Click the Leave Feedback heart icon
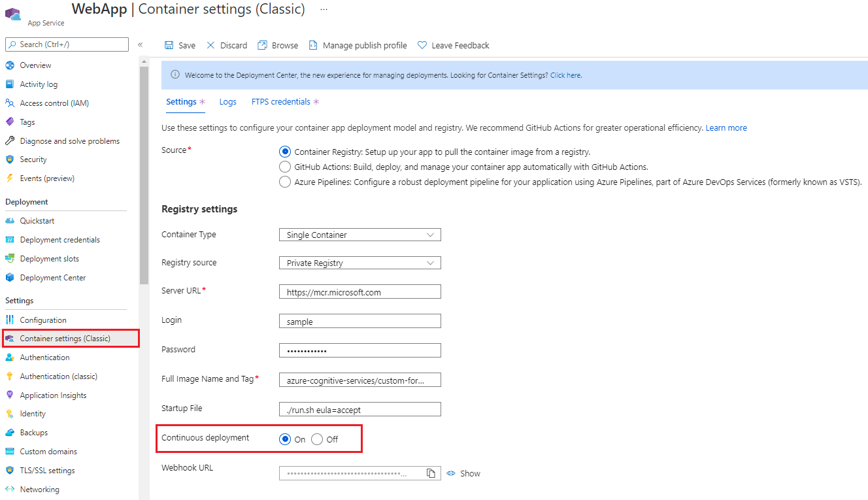 [422, 45]
